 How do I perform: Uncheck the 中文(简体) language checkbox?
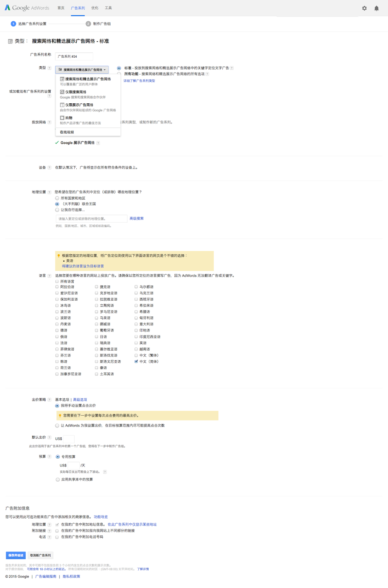coord(137,361)
